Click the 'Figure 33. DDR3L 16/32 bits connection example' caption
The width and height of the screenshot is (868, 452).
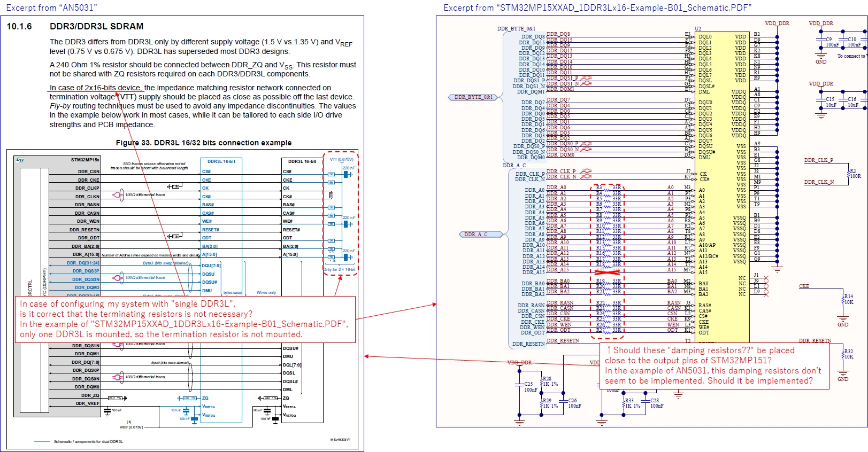204,143
